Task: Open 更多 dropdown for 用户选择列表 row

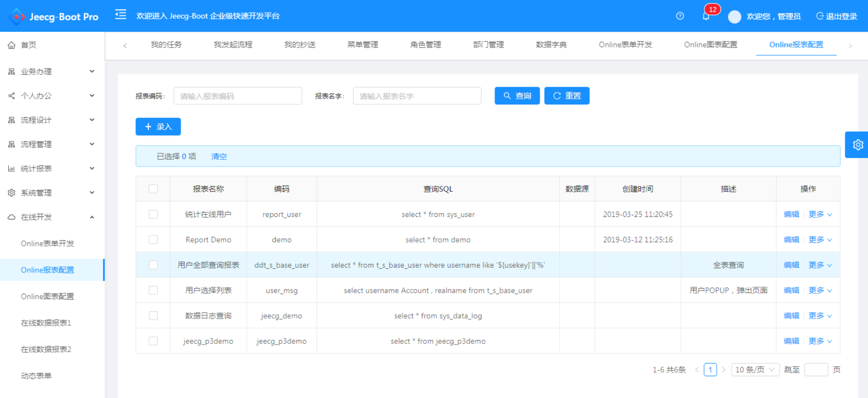Action: [x=820, y=290]
